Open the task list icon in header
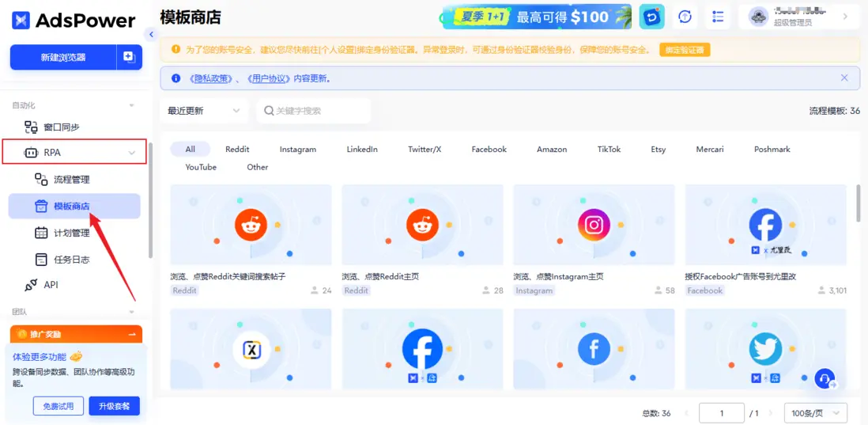 pyautogui.click(x=718, y=17)
